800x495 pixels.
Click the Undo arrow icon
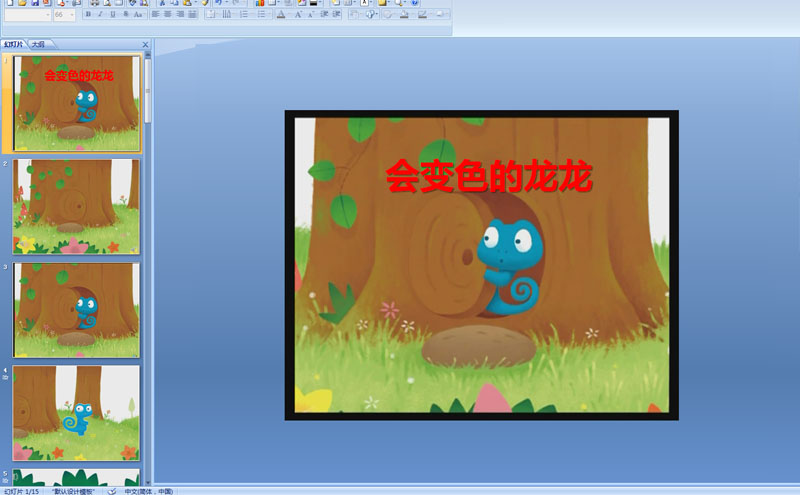click(x=218, y=3)
